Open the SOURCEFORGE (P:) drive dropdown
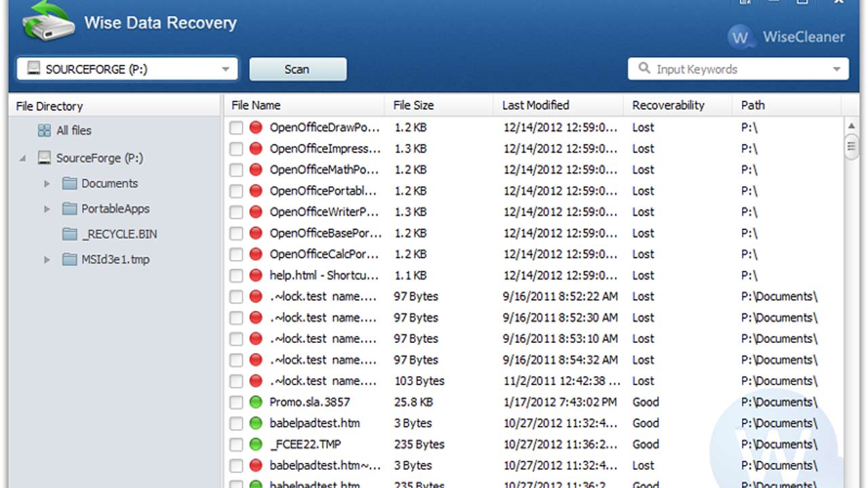This screenshot has height=488, width=868. [x=225, y=70]
